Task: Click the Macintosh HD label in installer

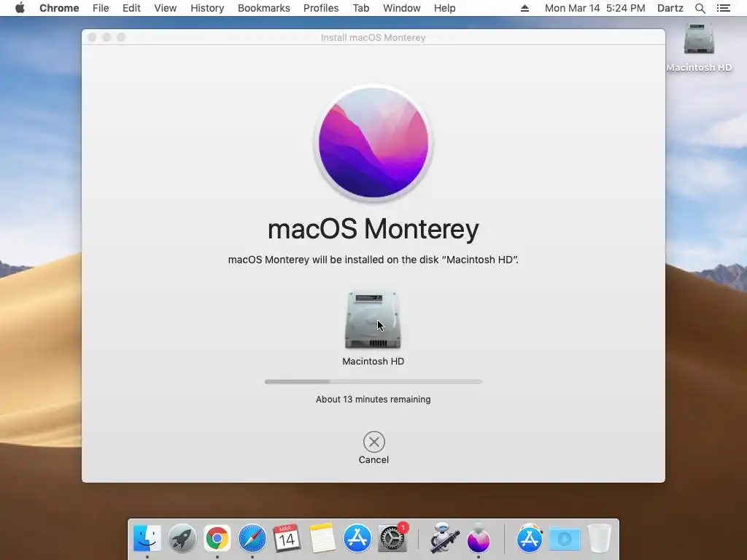Action: [x=373, y=361]
